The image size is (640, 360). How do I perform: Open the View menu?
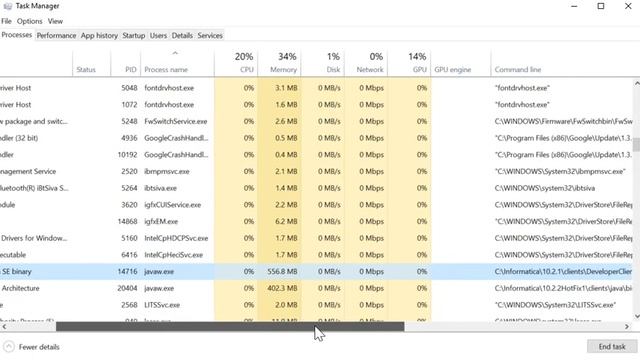point(55,21)
